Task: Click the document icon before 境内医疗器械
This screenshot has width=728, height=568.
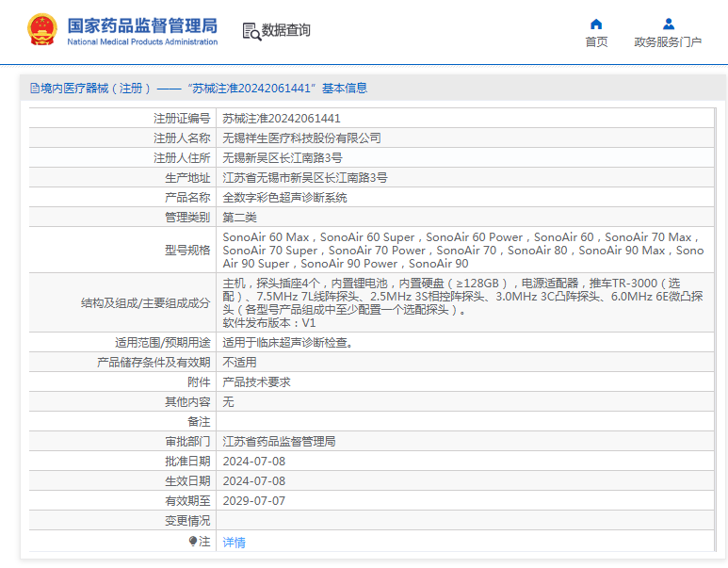Action: 34,89
